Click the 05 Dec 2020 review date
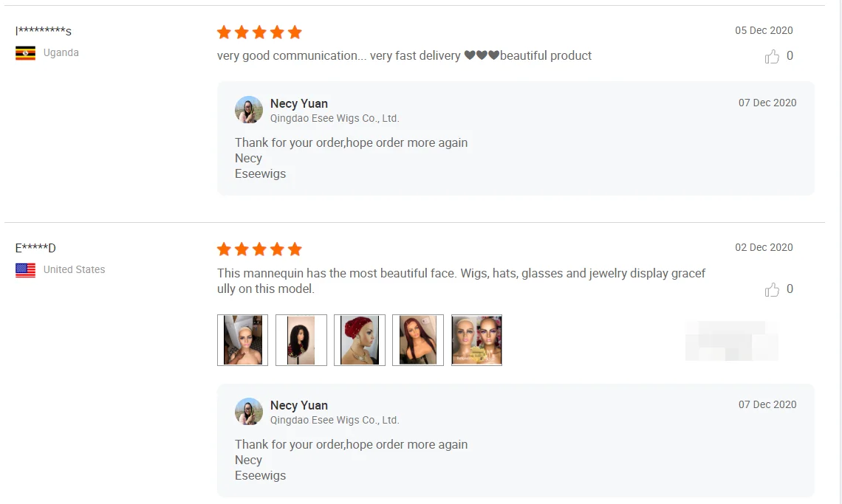Viewport: 842px width, 504px height. pos(764,30)
